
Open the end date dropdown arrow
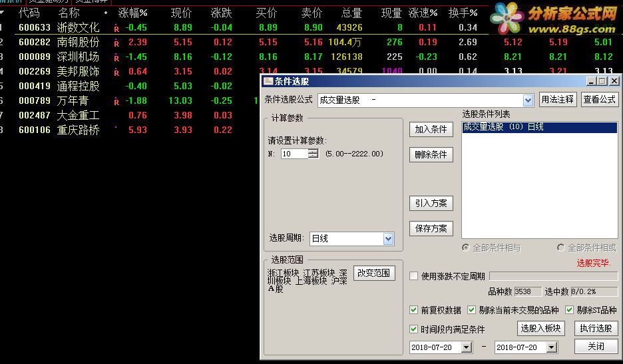(552, 347)
